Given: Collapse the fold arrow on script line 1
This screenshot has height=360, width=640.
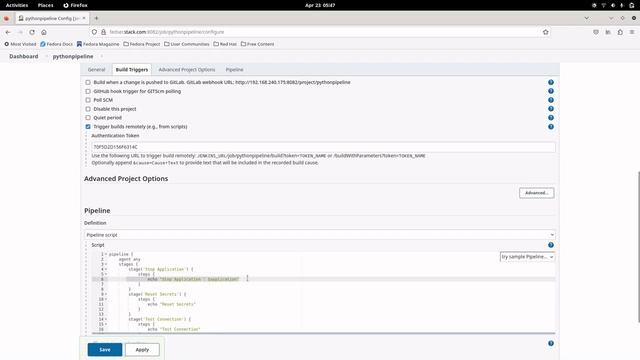Looking at the screenshot, I should tap(106, 254).
